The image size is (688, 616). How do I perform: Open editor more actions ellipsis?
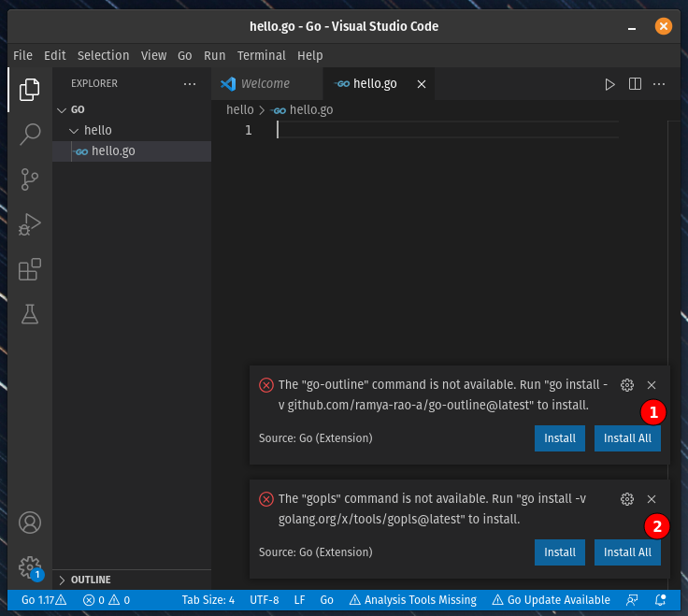pos(659,84)
